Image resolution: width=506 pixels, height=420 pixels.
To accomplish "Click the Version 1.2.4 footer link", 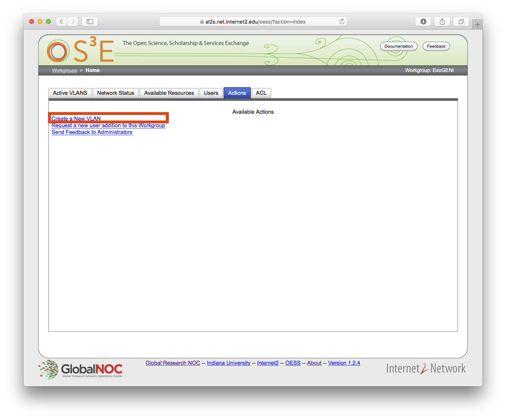I will pos(344,363).
